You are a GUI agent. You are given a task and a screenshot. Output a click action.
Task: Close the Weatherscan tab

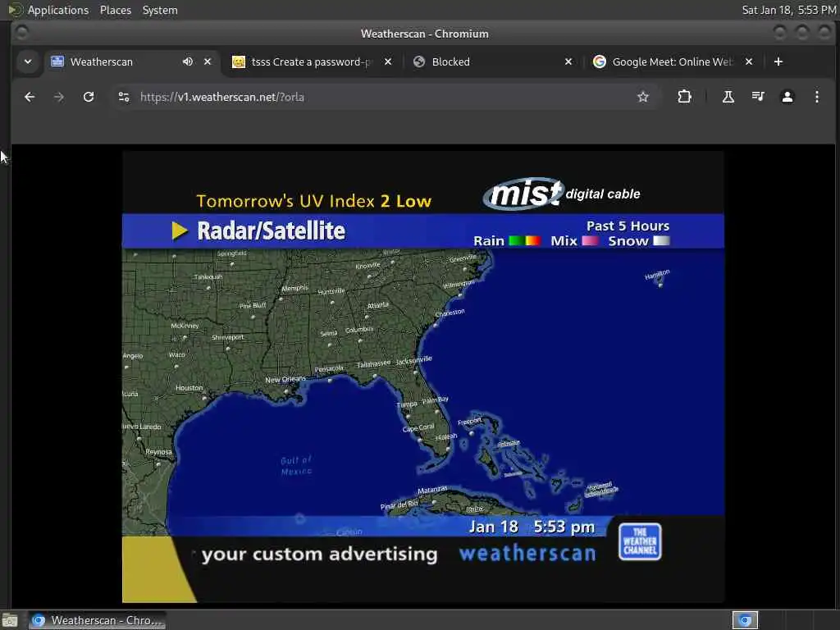pos(208,62)
